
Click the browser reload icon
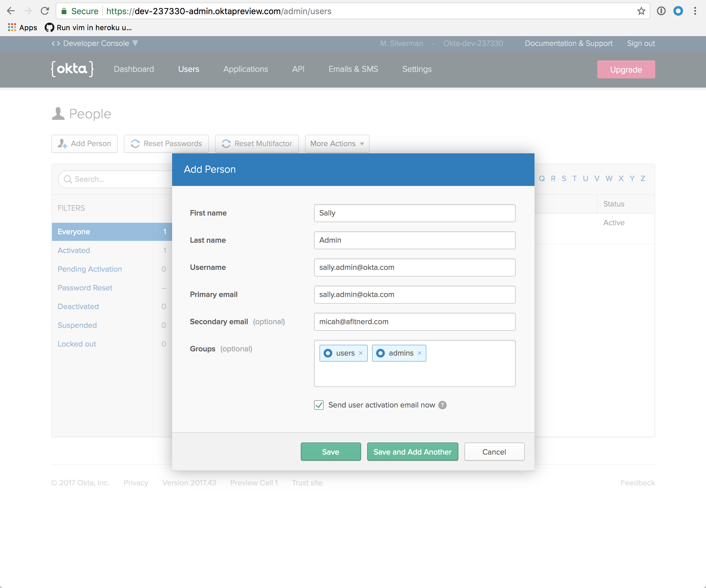pyautogui.click(x=45, y=11)
